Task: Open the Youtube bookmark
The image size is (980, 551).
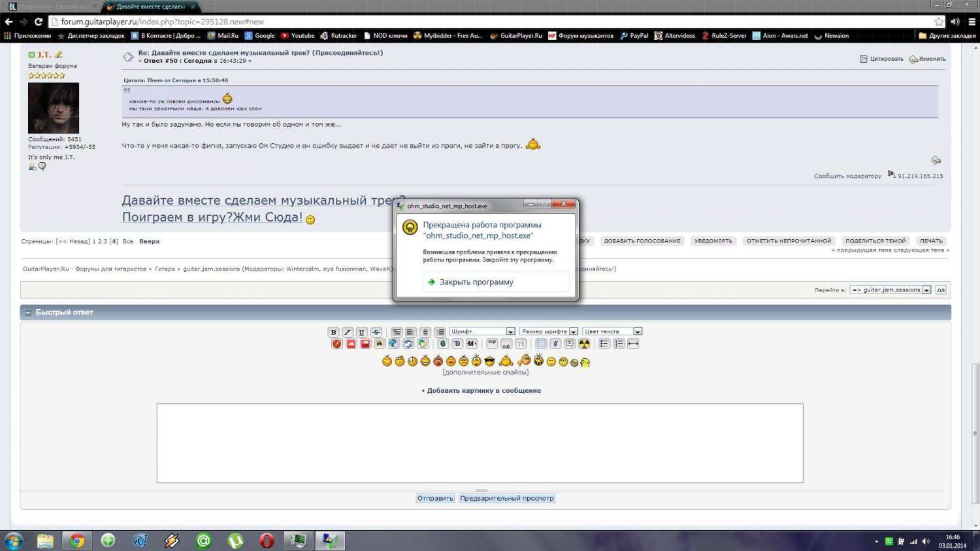Action: tap(298, 36)
